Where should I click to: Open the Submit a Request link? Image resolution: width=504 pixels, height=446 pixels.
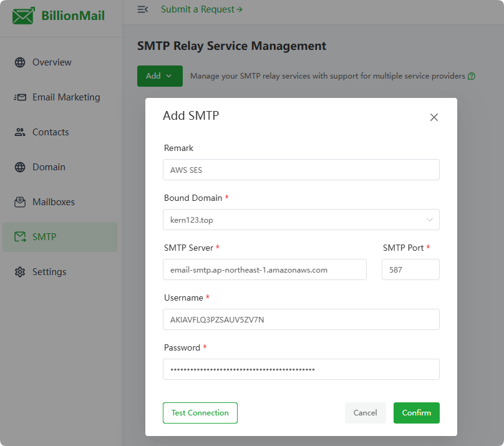201,9
